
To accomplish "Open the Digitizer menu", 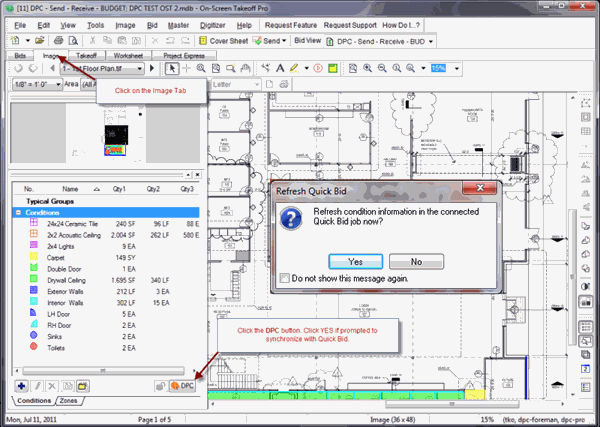I will (212, 25).
